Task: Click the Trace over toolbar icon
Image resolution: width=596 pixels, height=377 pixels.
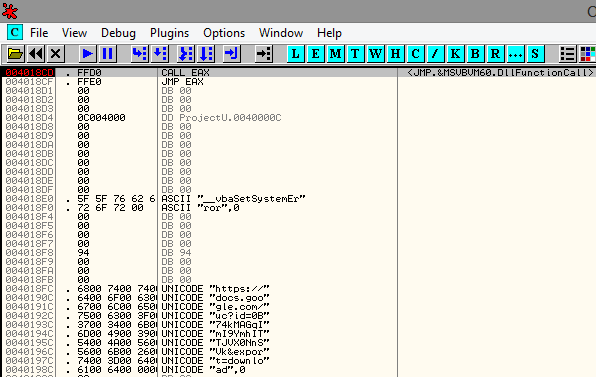Action: (x=206, y=54)
